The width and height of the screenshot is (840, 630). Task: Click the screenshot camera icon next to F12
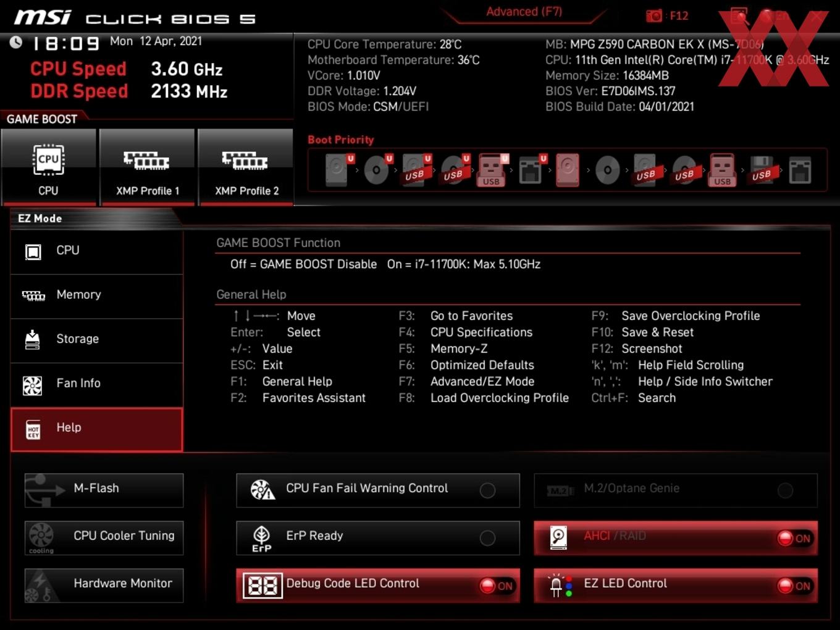coord(653,15)
